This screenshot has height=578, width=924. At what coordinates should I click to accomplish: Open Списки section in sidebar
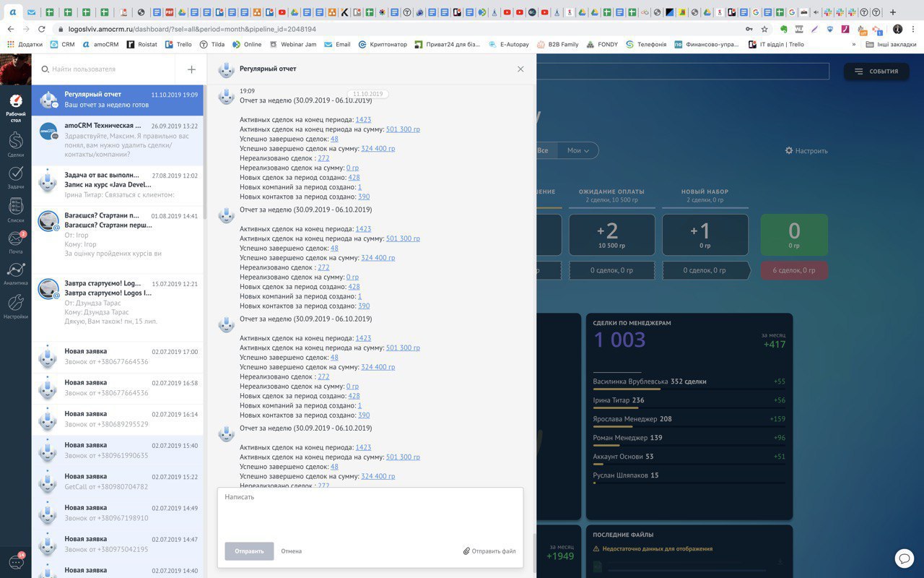[x=15, y=210]
